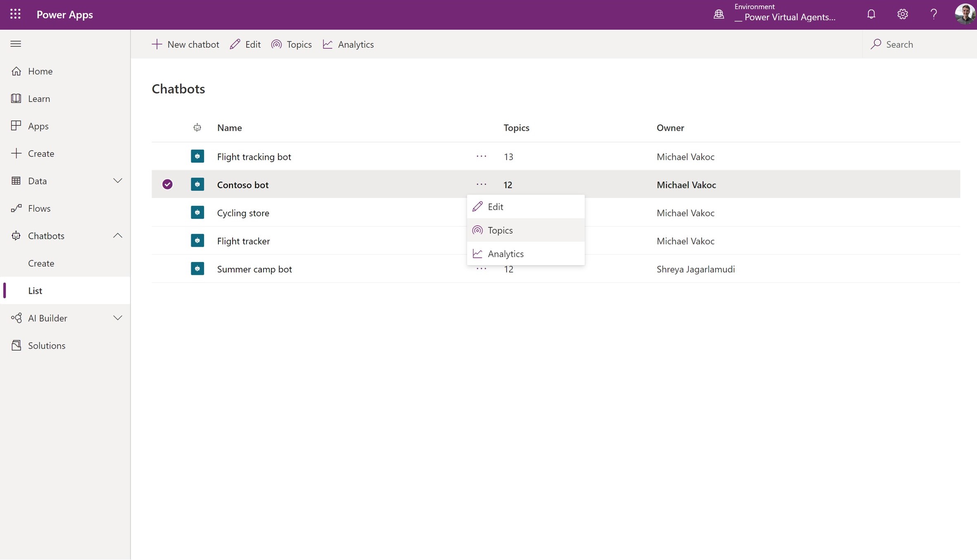This screenshot has width=977, height=560.
Task: Select the Summer camp bot row checkbox
Action: (167, 269)
